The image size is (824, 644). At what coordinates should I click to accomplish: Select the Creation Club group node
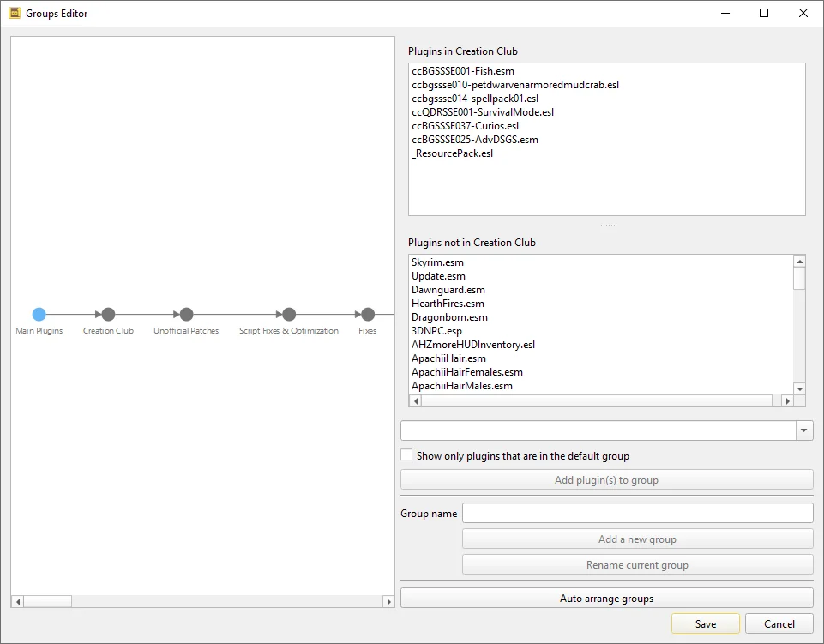108,315
